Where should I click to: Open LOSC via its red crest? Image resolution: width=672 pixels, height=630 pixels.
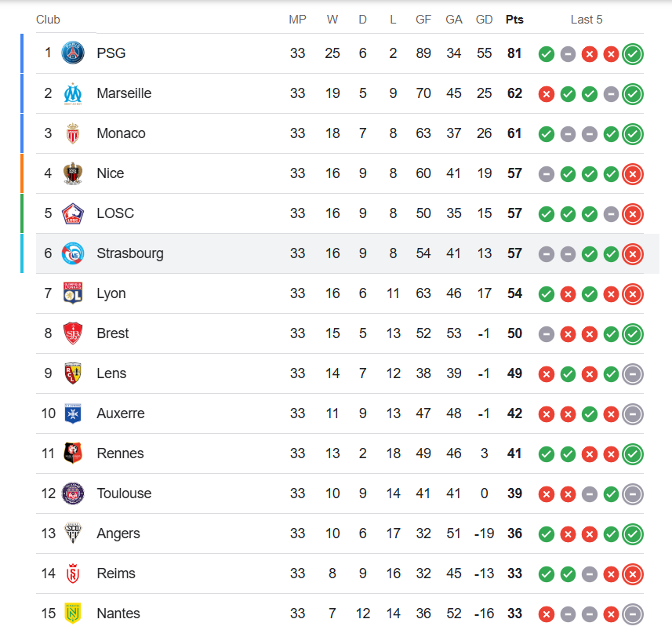[73, 213]
